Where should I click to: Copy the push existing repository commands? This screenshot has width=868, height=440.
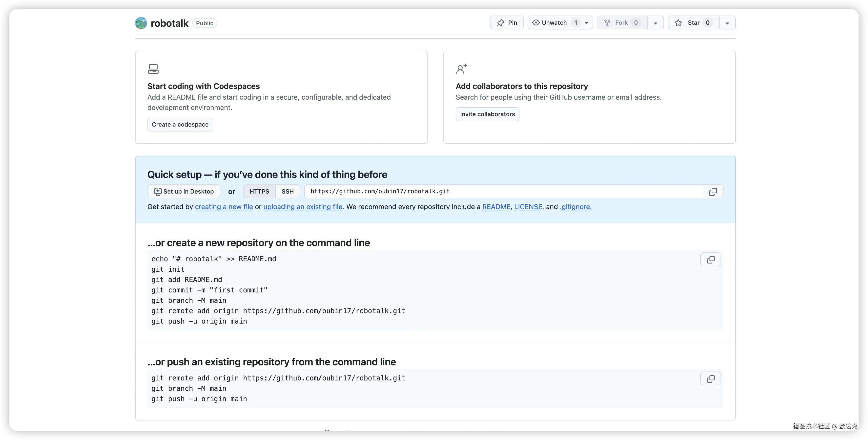pos(710,379)
